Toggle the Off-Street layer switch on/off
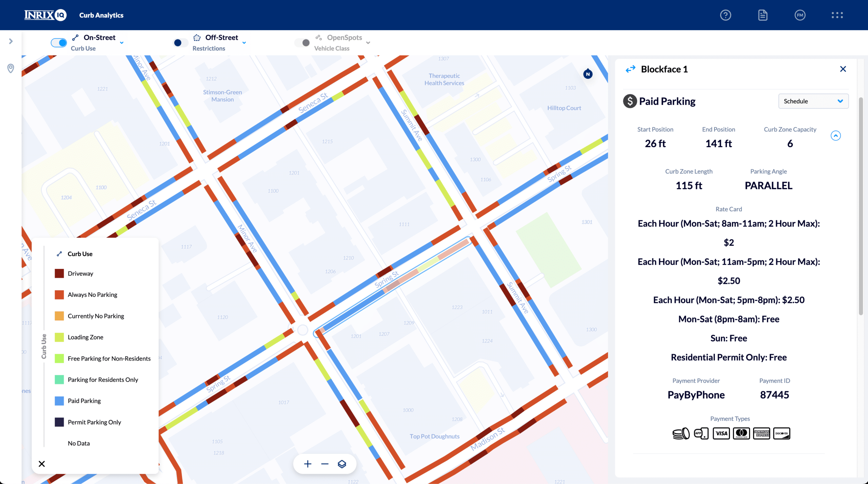 click(178, 42)
